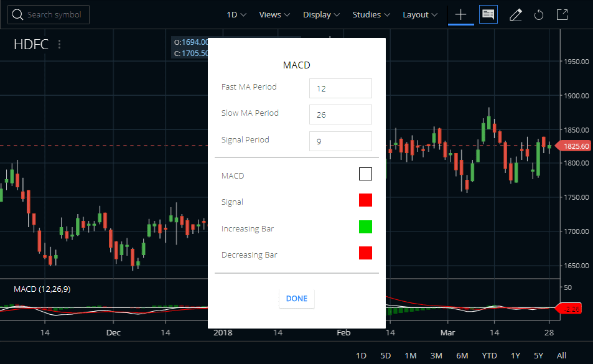This screenshot has width=593, height=364.
Task: Click the 1825.60 current price tag
Action: tap(572, 146)
